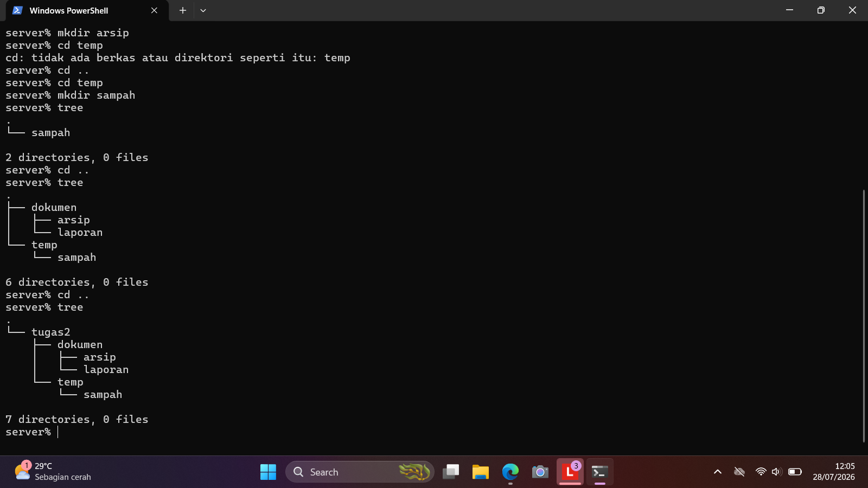Show hidden system tray icons
868x488 pixels.
[718, 472]
